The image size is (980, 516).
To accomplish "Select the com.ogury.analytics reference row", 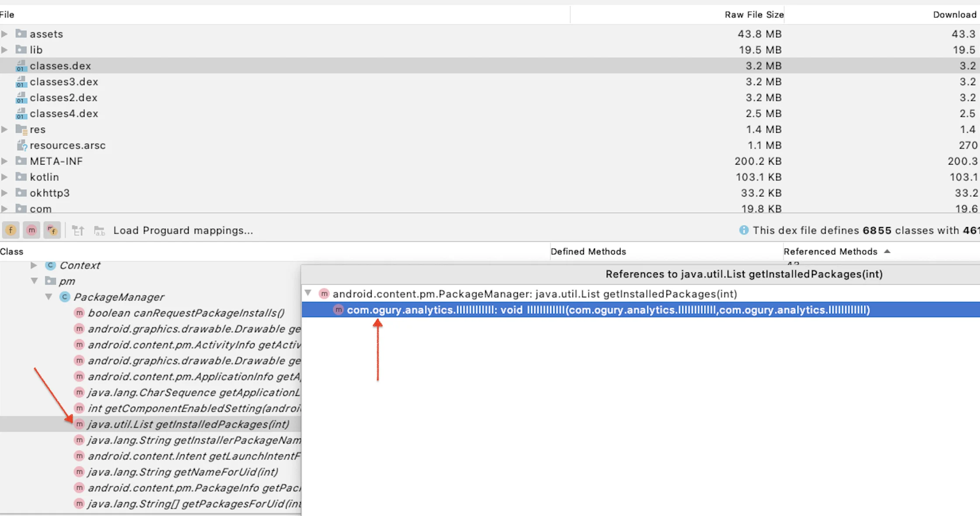I will point(608,310).
